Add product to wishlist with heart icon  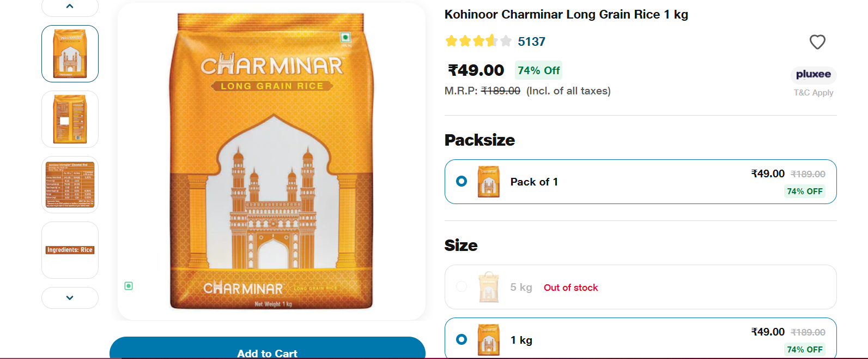(x=817, y=42)
